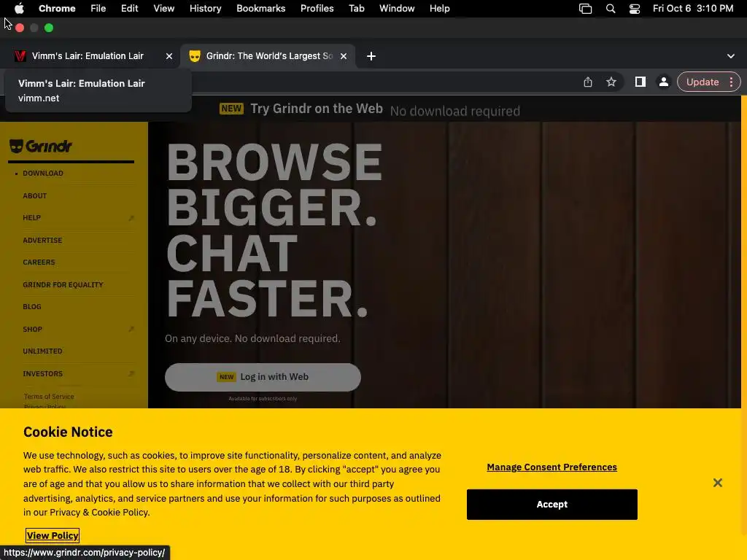Dismiss the cookie notice with X
This screenshot has height=560, width=747.
click(x=718, y=483)
